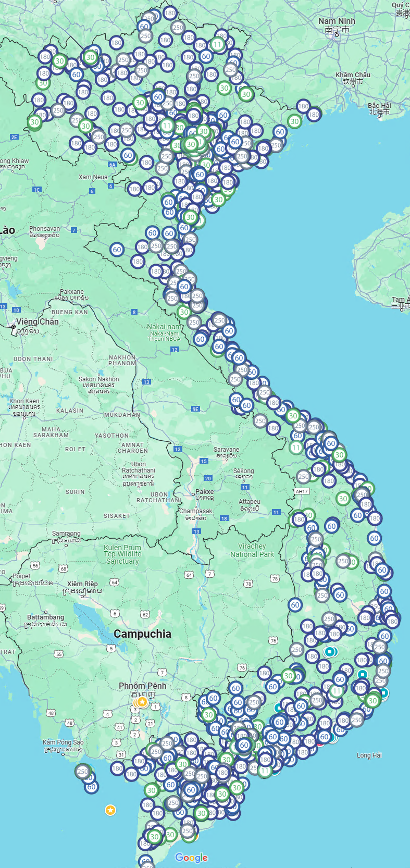The height and width of the screenshot is (868, 410).
Task: Click the NAKHON PHANOM label
Action: (x=122, y=360)
